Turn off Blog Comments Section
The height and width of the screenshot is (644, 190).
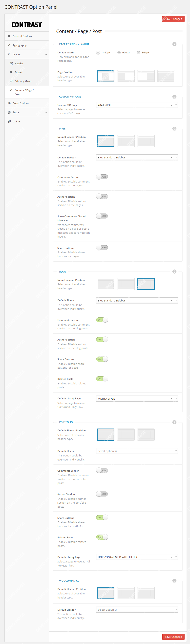click(x=102, y=320)
